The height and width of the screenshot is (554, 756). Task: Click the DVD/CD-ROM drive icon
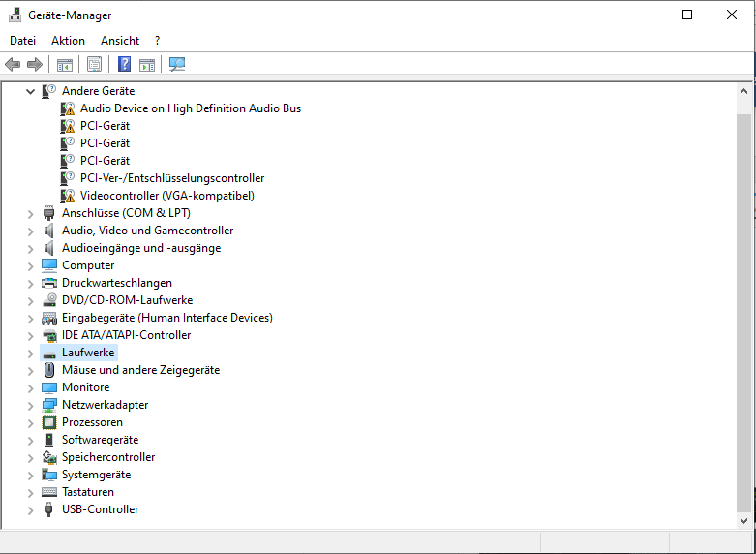coord(48,300)
